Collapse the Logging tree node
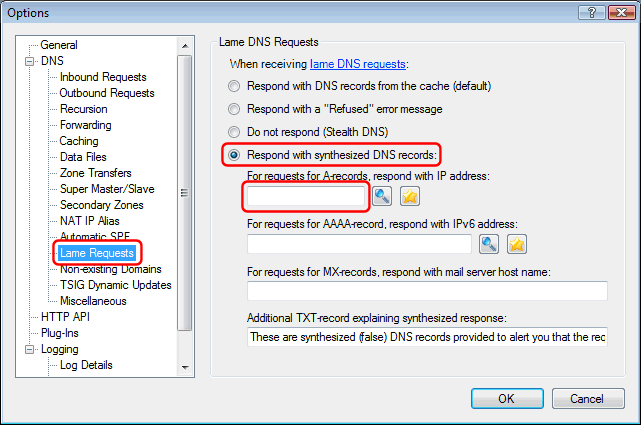 pos(29,349)
